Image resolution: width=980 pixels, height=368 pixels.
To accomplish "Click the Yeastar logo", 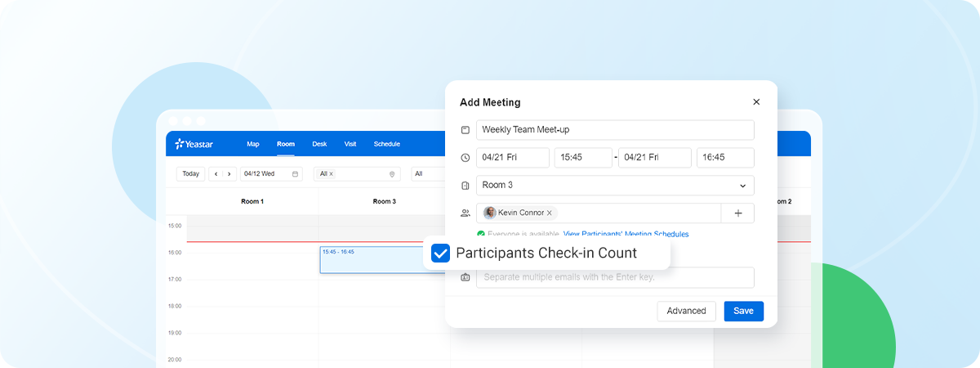I will [194, 144].
